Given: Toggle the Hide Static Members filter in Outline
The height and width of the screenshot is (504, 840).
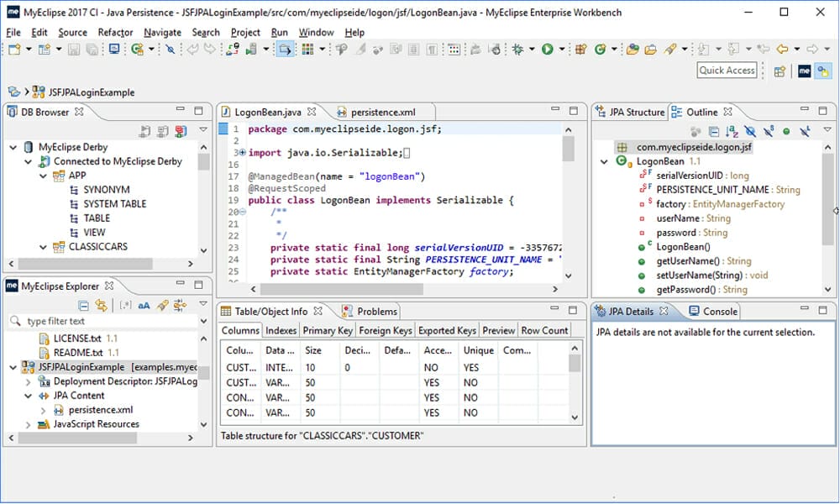Looking at the screenshot, I should coord(769,132).
